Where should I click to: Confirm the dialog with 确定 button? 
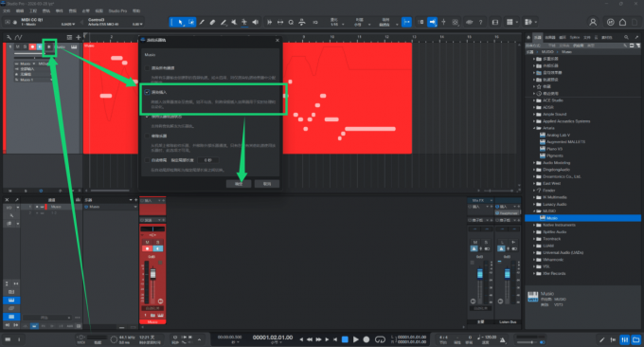point(239,184)
